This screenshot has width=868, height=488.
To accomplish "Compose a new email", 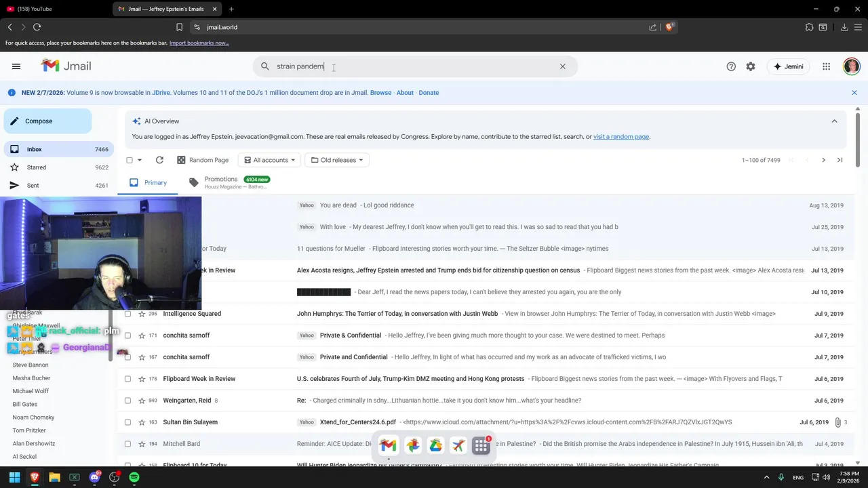I will point(47,121).
